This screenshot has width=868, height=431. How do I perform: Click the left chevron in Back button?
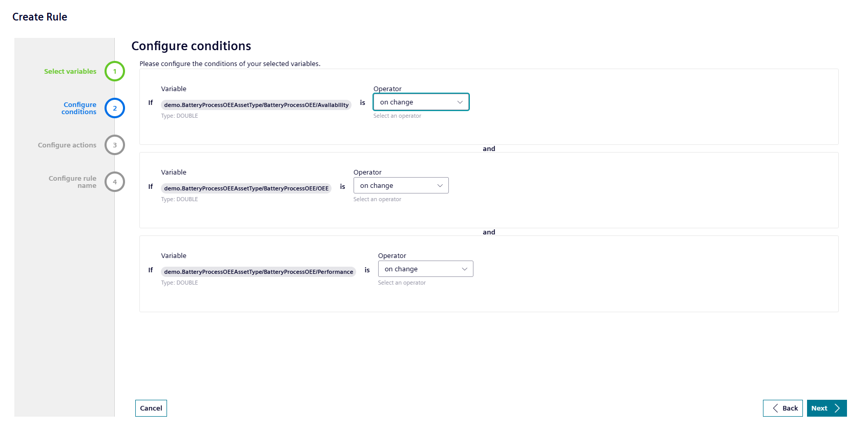pos(775,408)
